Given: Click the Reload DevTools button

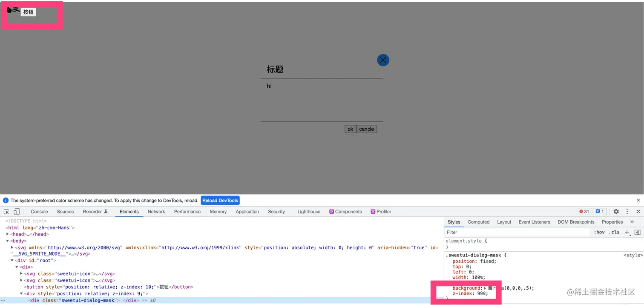Looking at the screenshot, I should [220, 200].
